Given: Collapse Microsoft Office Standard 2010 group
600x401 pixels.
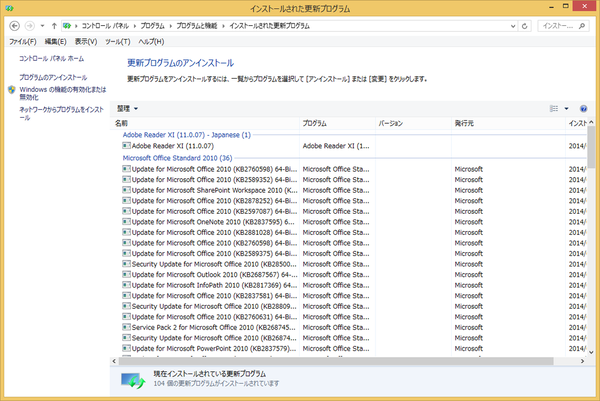Looking at the screenshot, I should [177, 158].
